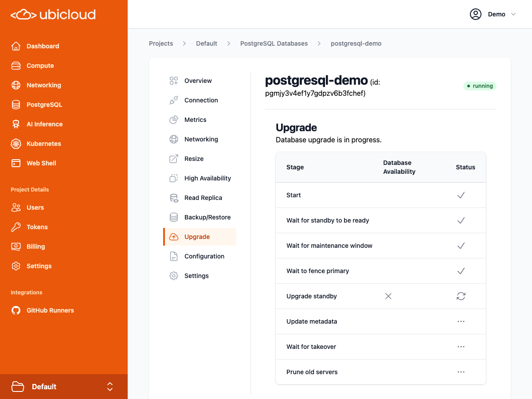The image size is (532, 399).
Task: Click the Billing cash icon
Action: [16, 246]
